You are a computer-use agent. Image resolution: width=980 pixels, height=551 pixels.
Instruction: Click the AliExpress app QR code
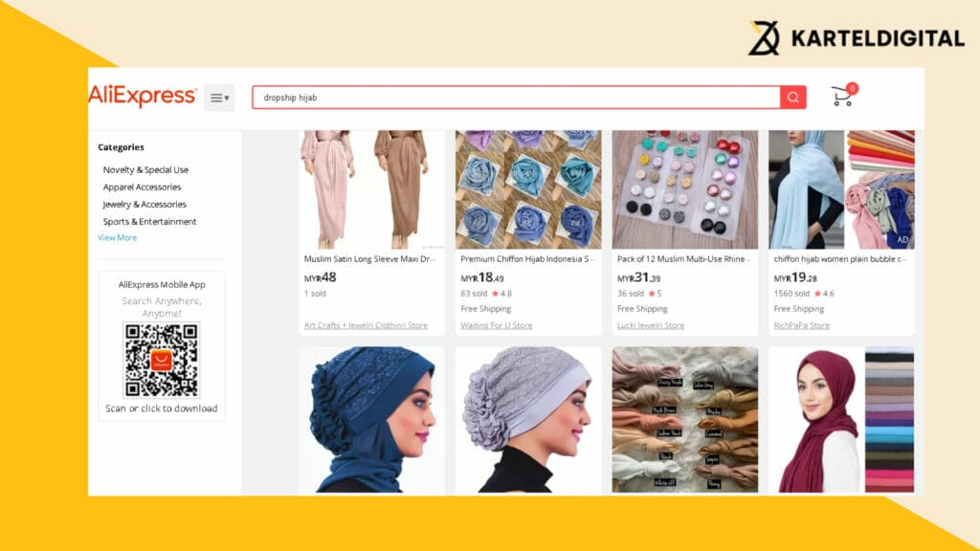[161, 361]
